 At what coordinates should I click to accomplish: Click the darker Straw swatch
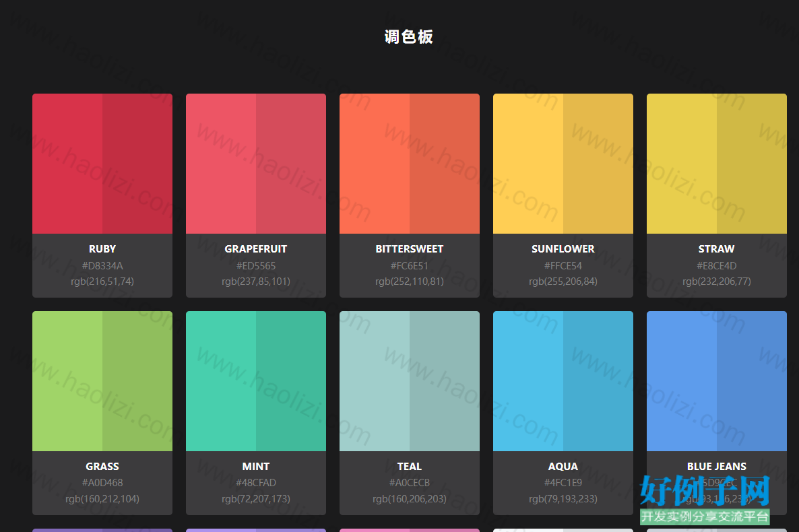[752, 164]
